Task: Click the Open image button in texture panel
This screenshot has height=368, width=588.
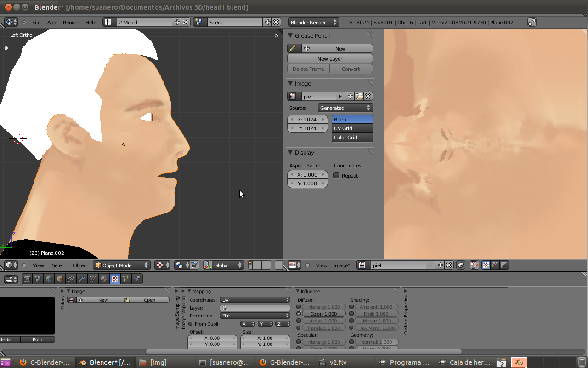Action: tap(146, 300)
